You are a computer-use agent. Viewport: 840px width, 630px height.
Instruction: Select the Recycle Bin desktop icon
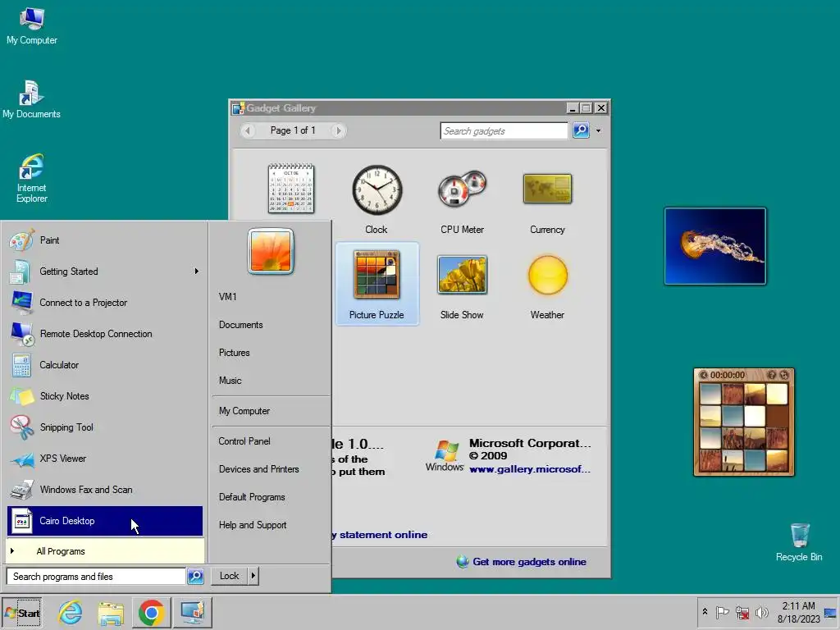pyautogui.click(x=799, y=542)
